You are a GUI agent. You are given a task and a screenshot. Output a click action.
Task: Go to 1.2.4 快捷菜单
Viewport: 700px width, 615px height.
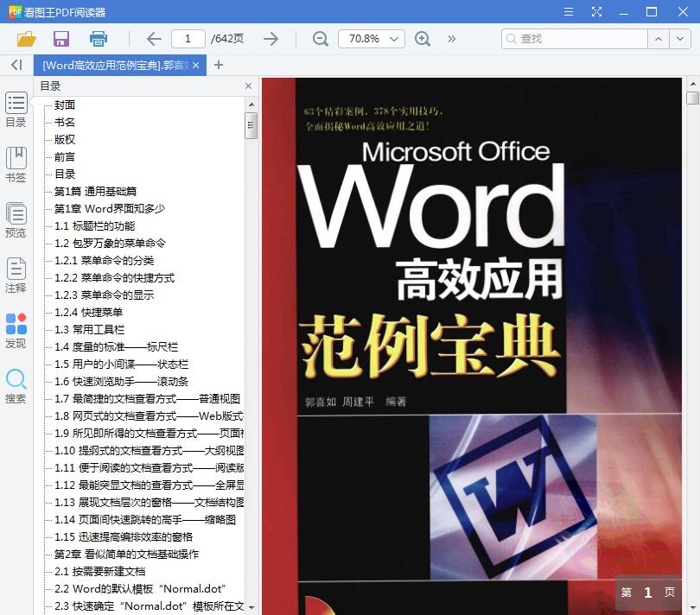(88, 313)
